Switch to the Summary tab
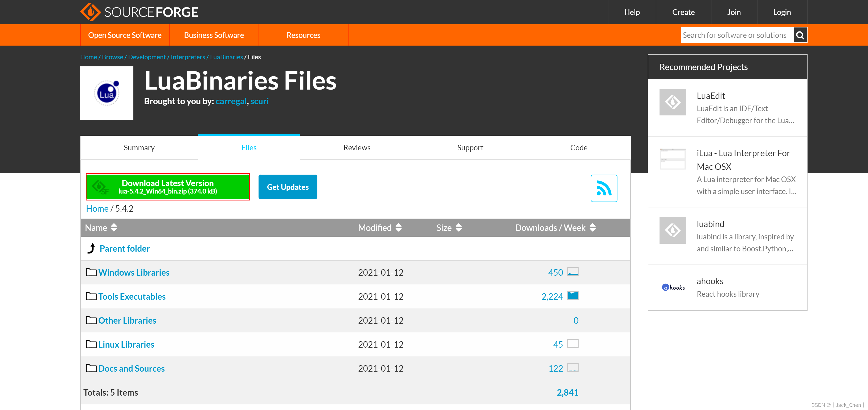 point(139,147)
